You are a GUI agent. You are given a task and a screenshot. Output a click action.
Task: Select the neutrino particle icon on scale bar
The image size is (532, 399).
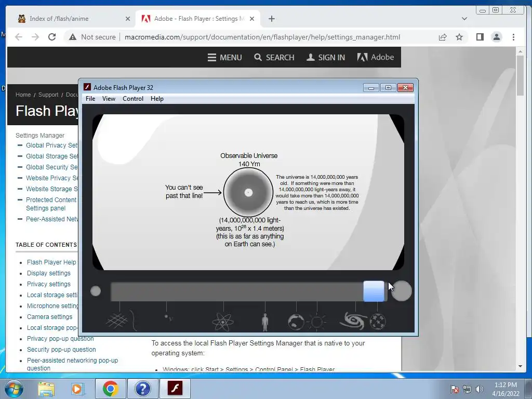[x=169, y=317]
